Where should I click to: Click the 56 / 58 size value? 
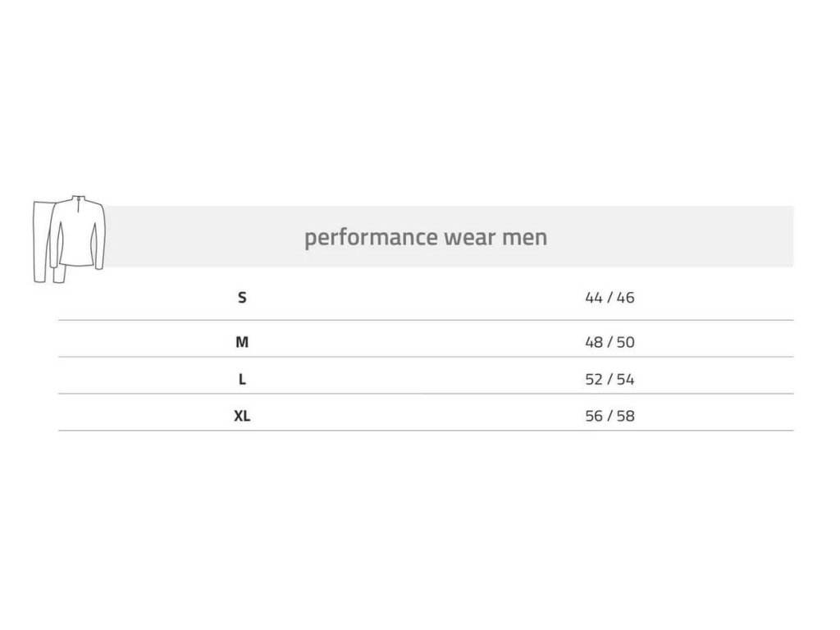point(609,416)
